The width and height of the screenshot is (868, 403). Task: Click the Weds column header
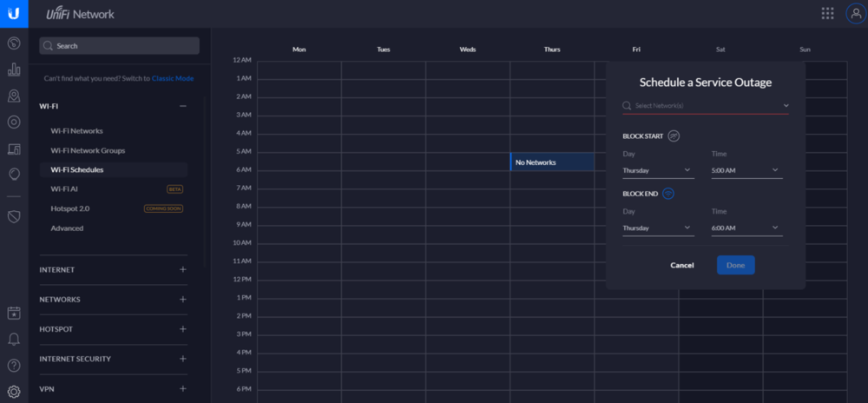point(468,50)
